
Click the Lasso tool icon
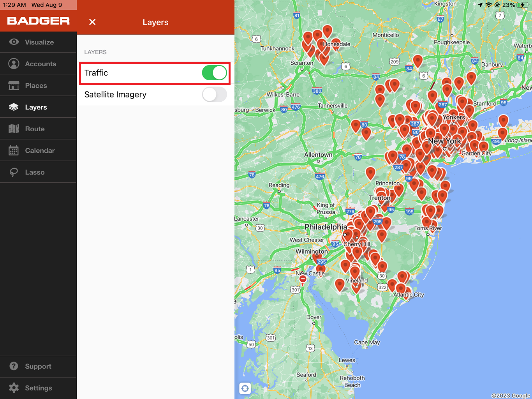[14, 172]
